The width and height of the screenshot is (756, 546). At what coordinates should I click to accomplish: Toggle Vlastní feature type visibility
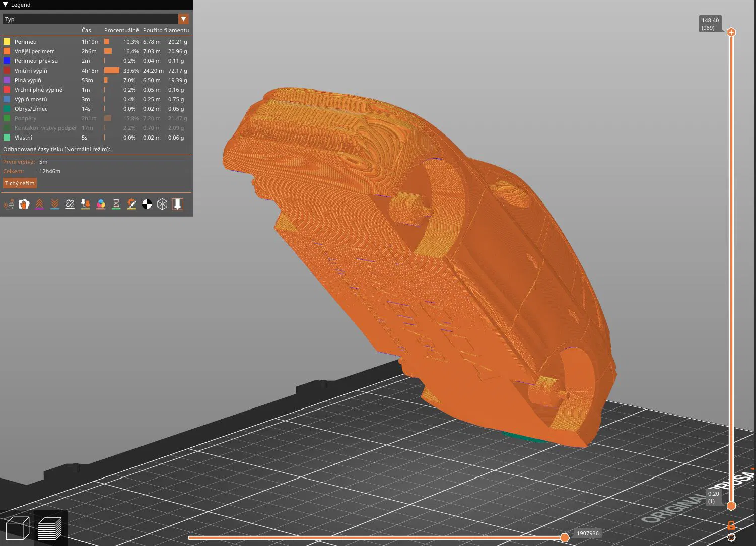pos(96,138)
